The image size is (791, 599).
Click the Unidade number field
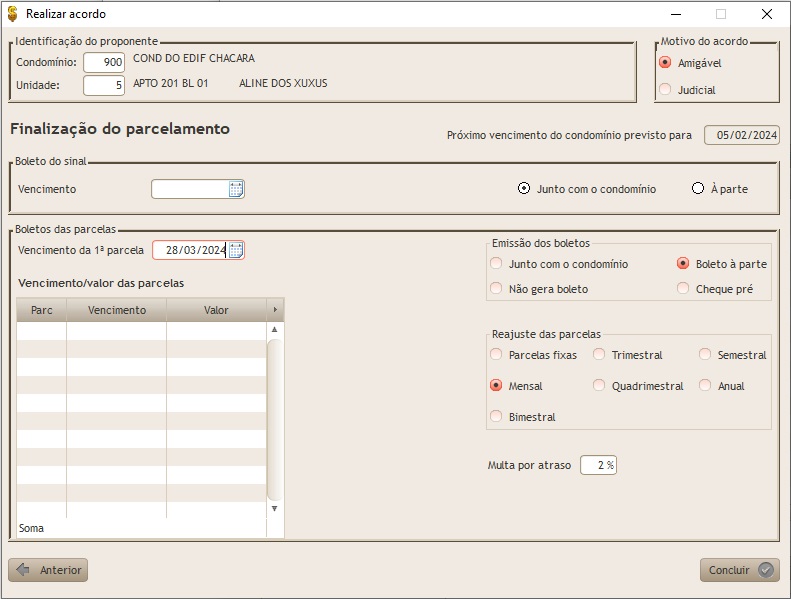click(x=104, y=85)
